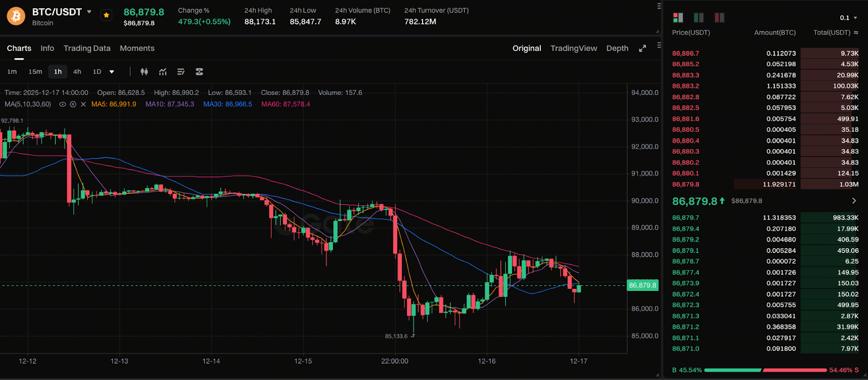Toggle the favorite star for BTC/USDT
This screenshot has height=380, width=868.
(x=106, y=15)
